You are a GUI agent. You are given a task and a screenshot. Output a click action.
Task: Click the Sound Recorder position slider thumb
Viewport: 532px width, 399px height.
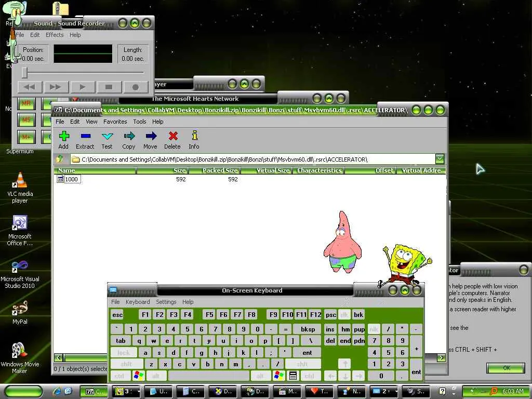[x=24, y=73]
